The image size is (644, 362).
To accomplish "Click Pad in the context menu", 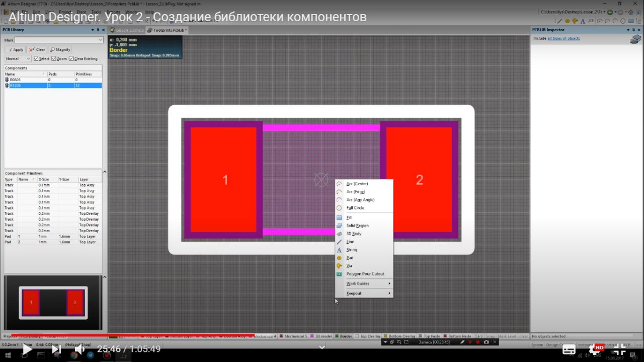I will point(364,258).
